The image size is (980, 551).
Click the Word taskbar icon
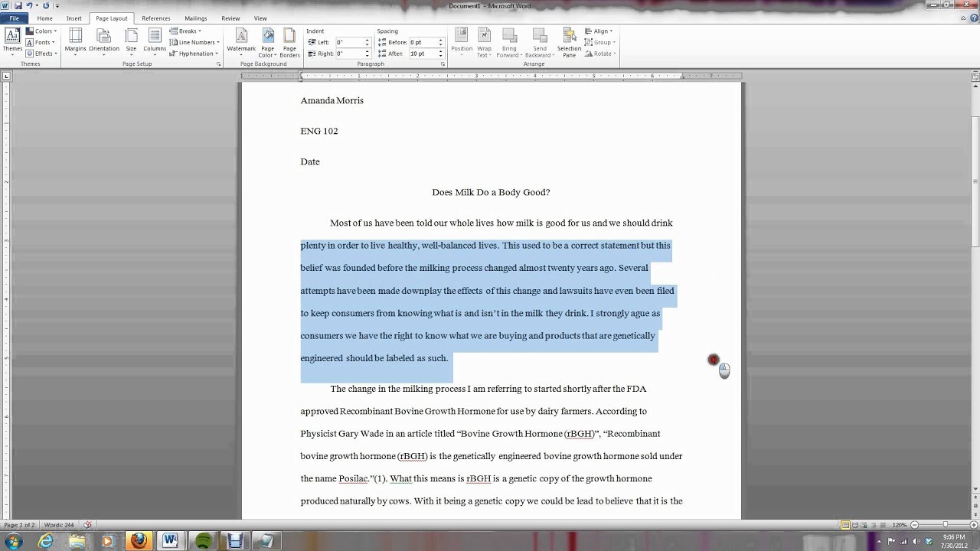[x=170, y=541]
